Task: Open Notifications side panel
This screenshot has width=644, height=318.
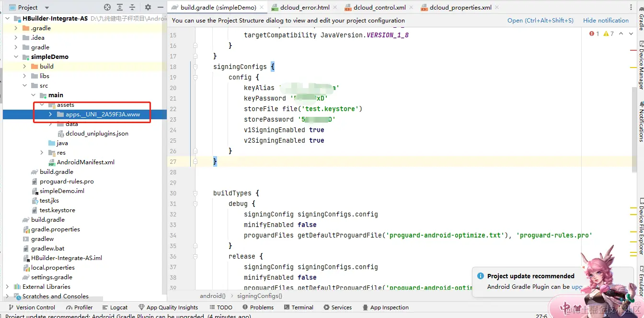Action: (641, 121)
